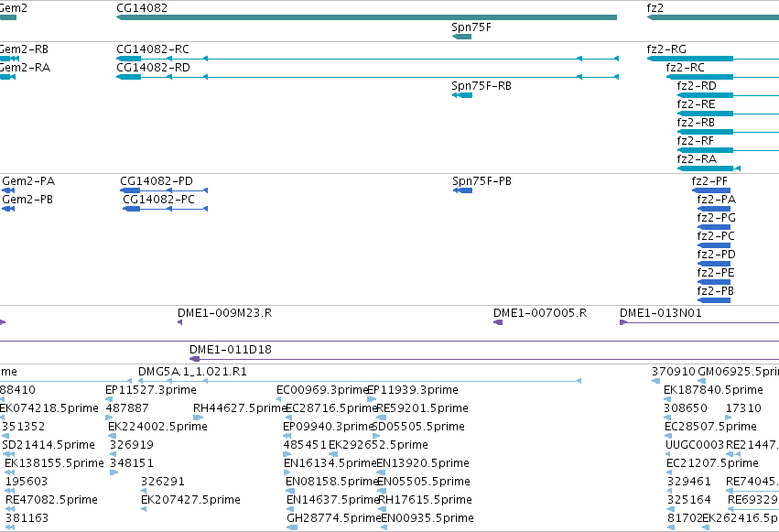Viewport: 779px width, 532px height.
Task: Click the fz2-PE protein label
Action: (x=716, y=273)
